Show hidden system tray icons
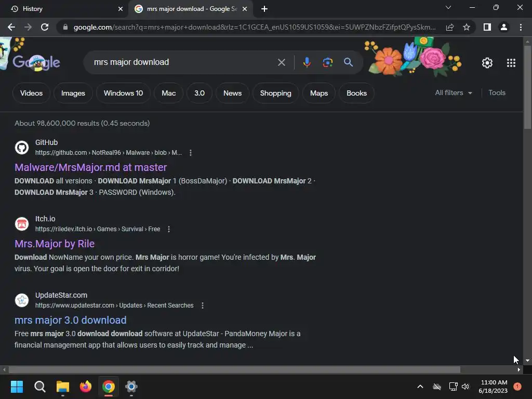The width and height of the screenshot is (532, 399). coord(420,387)
